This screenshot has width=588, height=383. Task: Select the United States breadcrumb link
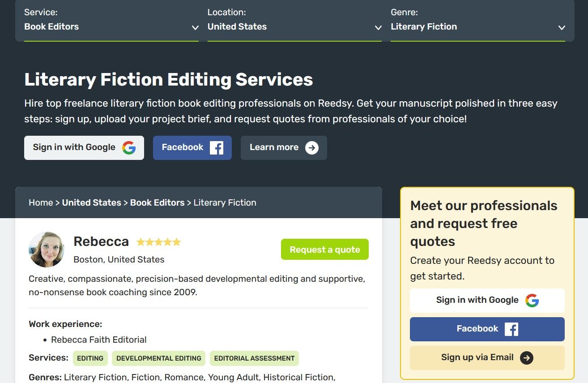click(91, 202)
